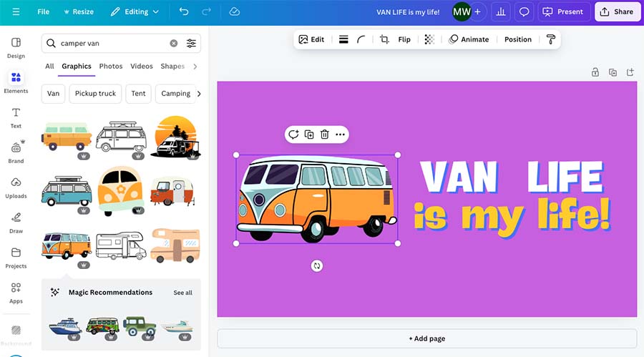644x357 pixels.
Task: Show more tabs with the arrow
Action: (x=195, y=66)
